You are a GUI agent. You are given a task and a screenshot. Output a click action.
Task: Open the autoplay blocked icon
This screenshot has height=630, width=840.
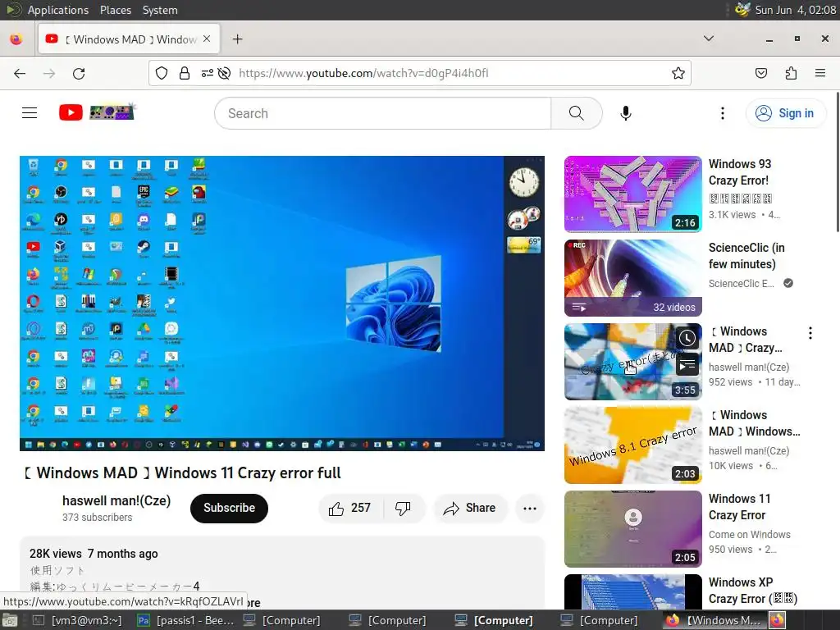(225, 73)
